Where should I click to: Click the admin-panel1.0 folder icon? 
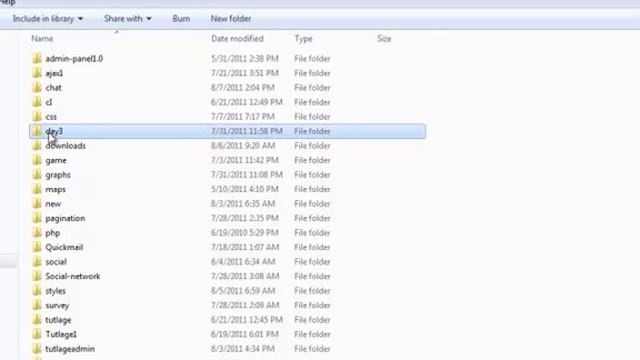tap(37, 58)
